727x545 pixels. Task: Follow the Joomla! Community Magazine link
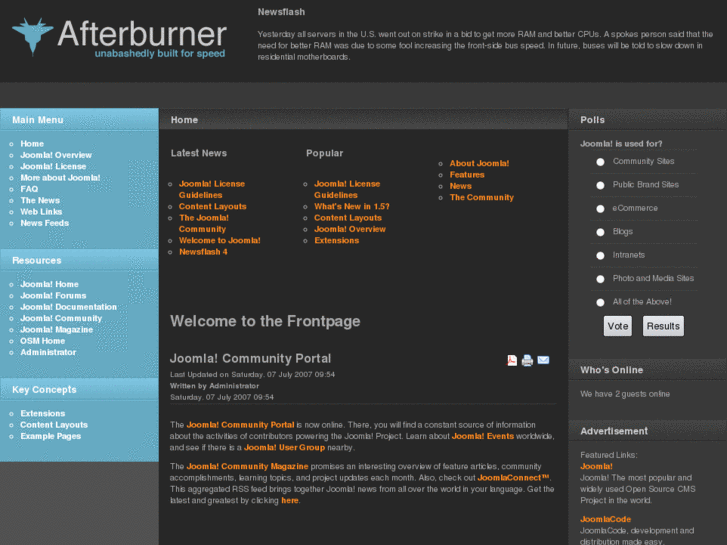(247, 466)
